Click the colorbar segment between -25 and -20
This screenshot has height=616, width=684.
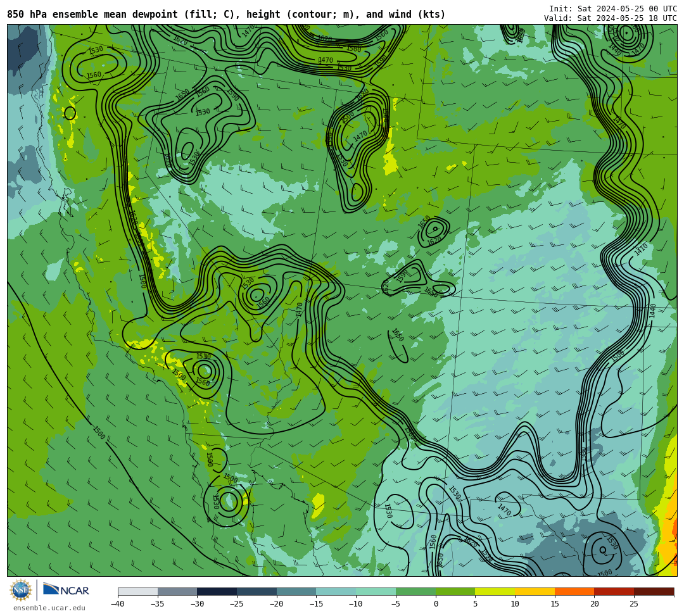[x=257, y=591]
